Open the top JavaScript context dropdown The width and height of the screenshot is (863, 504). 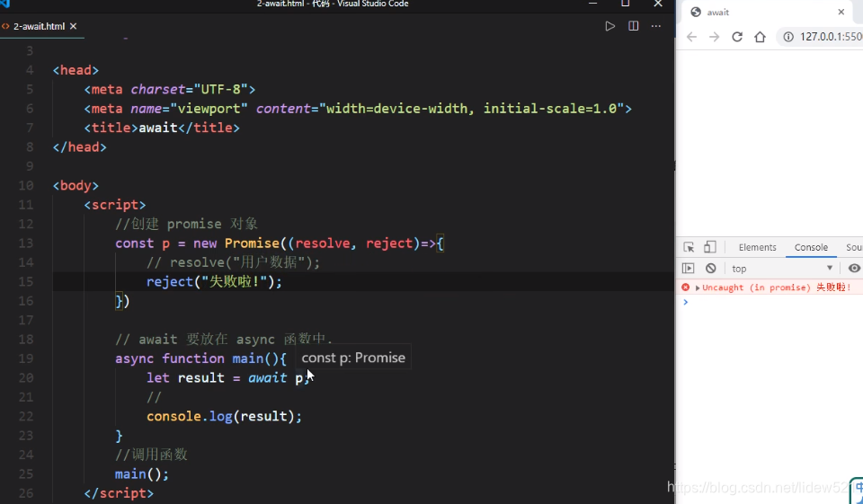(x=781, y=268)
